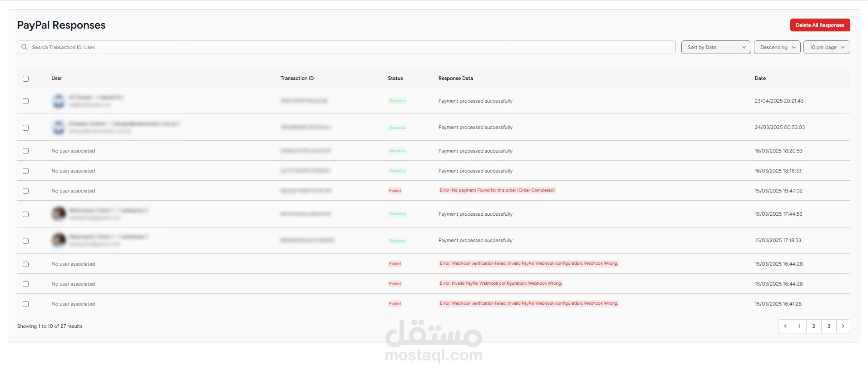The height and width of the screenshot is (371, 868).
Task: Click Failed badge in 19:47:02 row
Action: pyautogui.click(x=395, y=191)
